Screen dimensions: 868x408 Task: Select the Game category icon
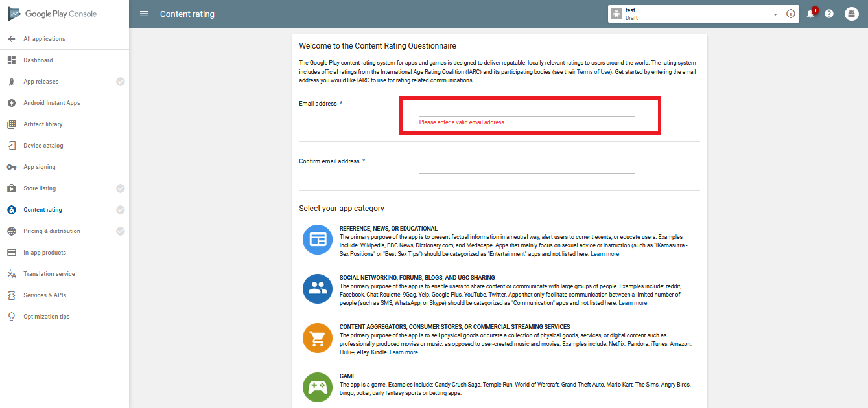click(318, 387)
